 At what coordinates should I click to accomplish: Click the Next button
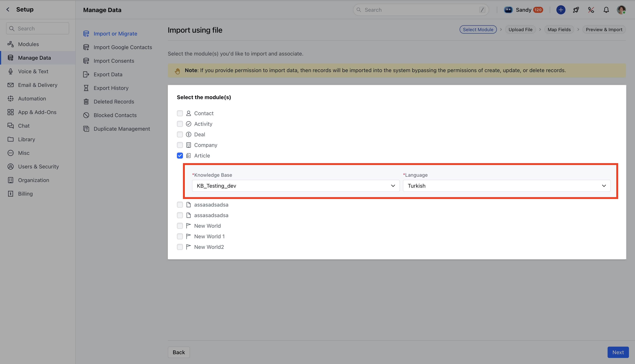pyautogui.click(x=618, y=352)
